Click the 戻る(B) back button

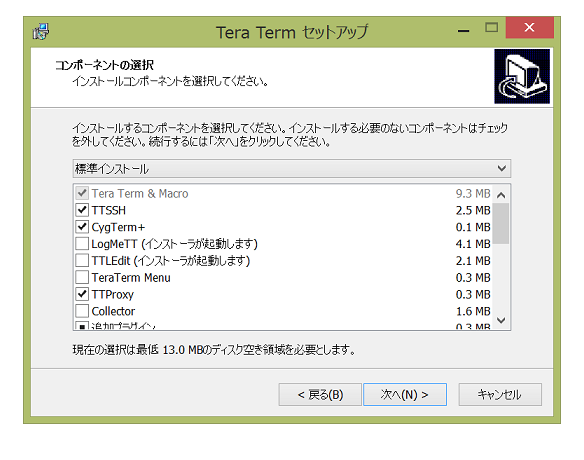320,394
